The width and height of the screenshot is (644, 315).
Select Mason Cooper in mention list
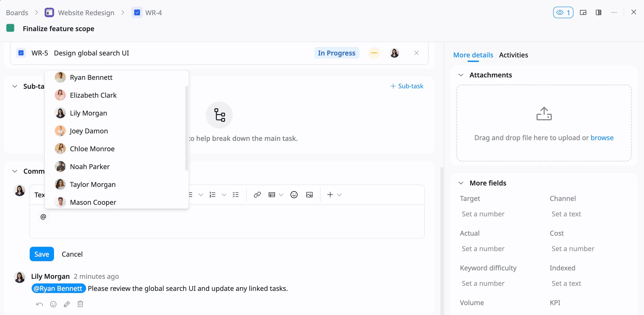(116, 202)
